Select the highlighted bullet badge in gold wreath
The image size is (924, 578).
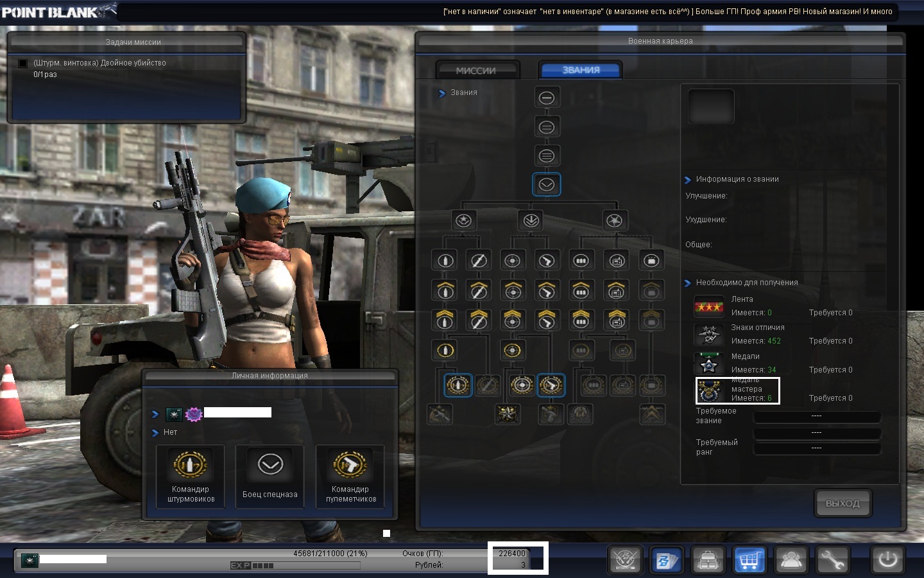pyautogui.click(x=458, y=385)
